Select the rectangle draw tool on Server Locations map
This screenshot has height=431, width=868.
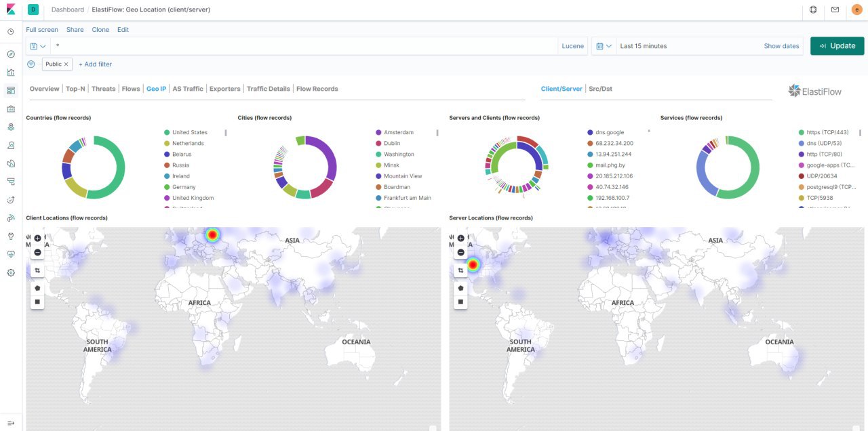[x=460, y=302]
